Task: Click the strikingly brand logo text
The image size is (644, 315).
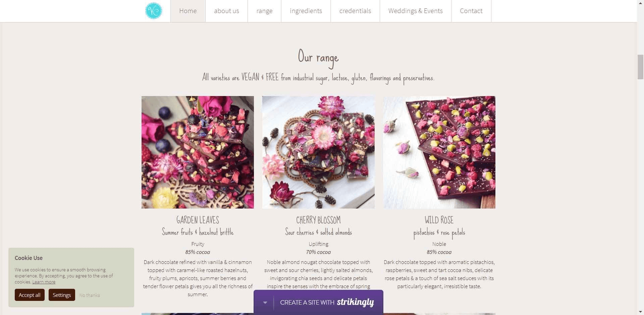Action: (x=355, y=302)
